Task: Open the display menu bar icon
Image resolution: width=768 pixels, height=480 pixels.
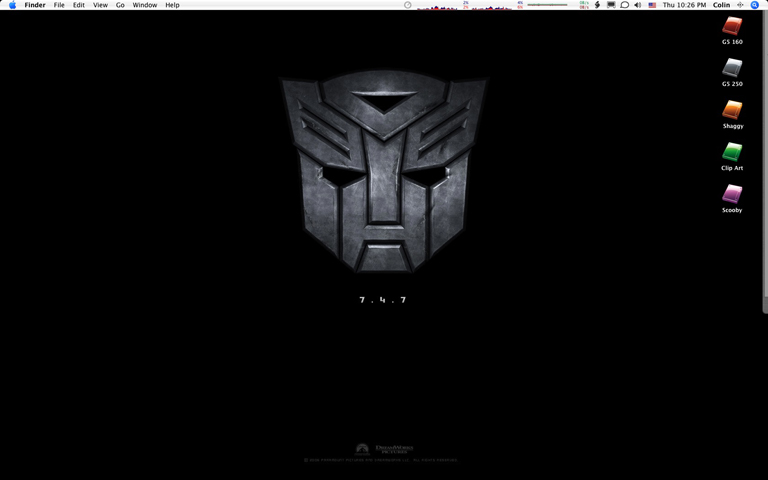Action: (611, 5)
